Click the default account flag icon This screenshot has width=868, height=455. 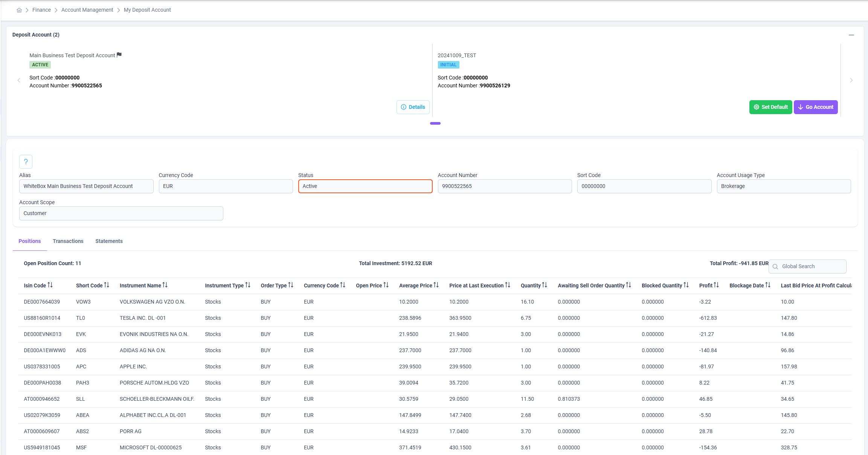tap(119, 55)
